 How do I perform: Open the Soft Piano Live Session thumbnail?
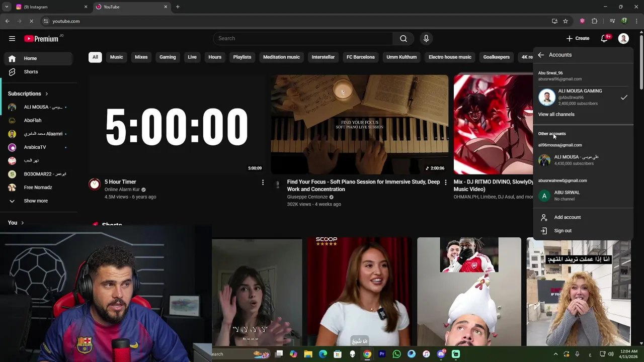point(360,125)
